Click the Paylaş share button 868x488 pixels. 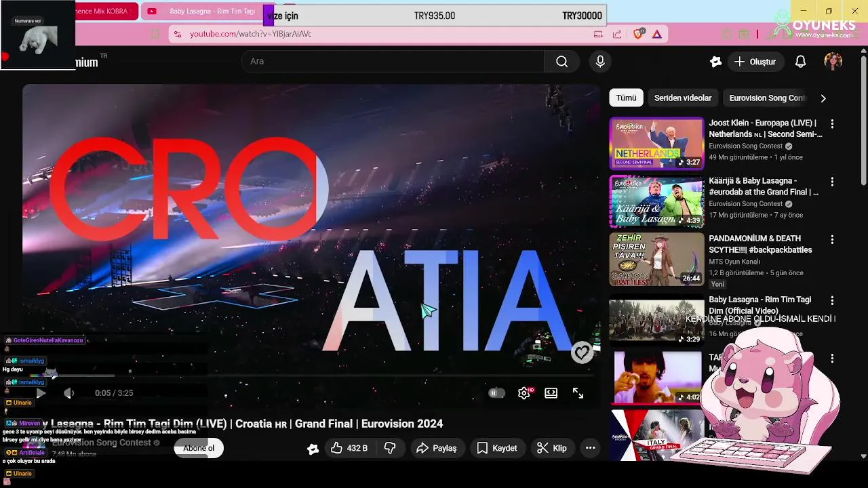(437, 448)
